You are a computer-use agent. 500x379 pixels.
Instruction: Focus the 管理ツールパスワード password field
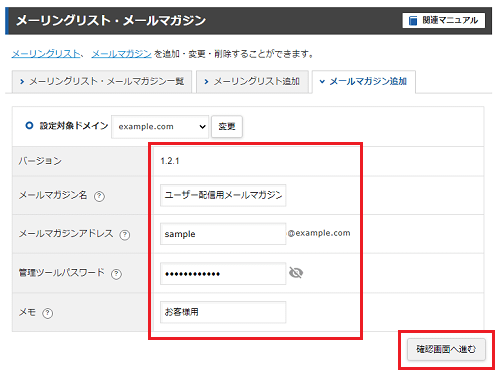tap(223, 274)
